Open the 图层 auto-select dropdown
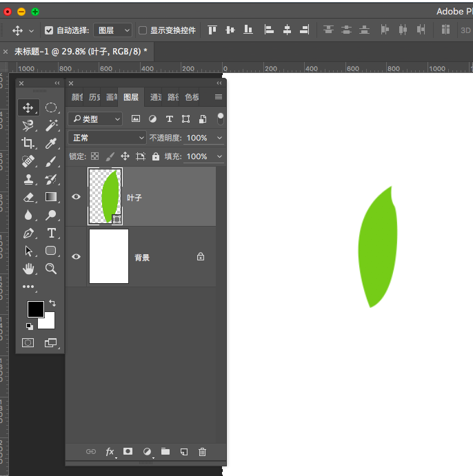 coord(112,30)
